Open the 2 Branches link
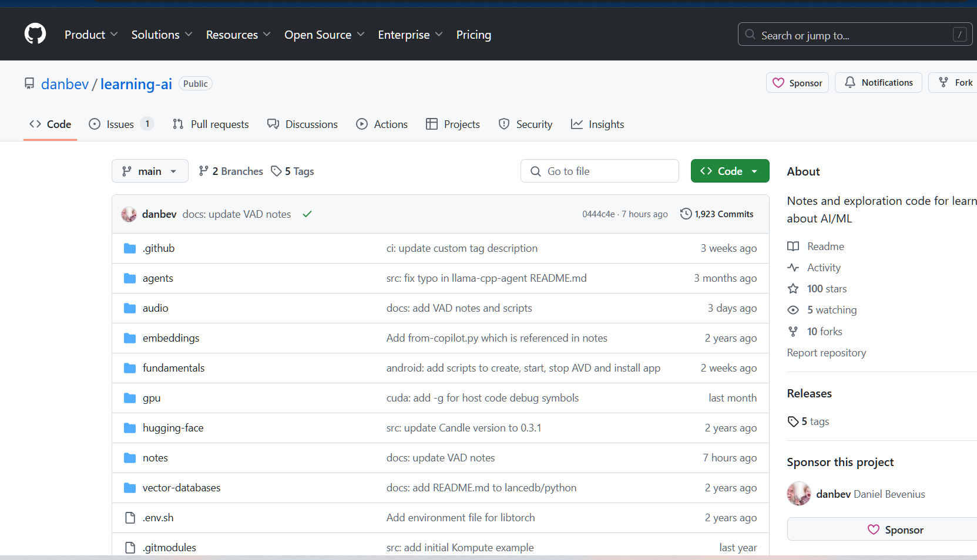Viewport: 977px width, 560px height. click(x=231, y=171)
